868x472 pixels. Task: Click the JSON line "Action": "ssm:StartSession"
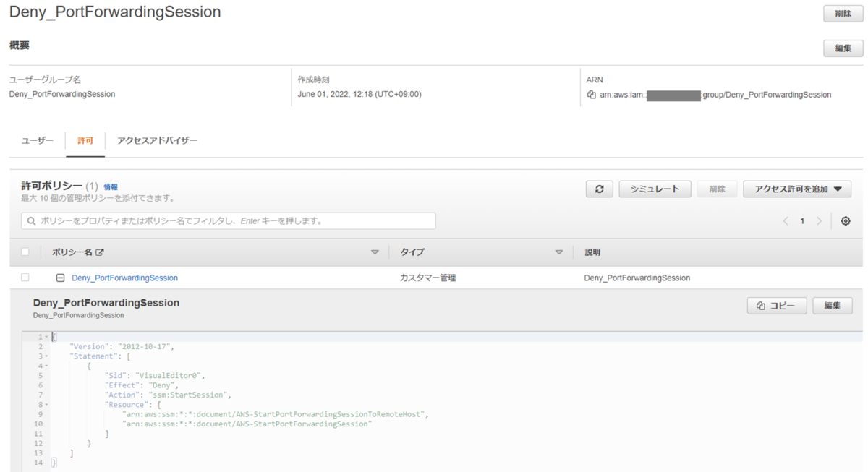pyautogui.click(x=168, y=395)
